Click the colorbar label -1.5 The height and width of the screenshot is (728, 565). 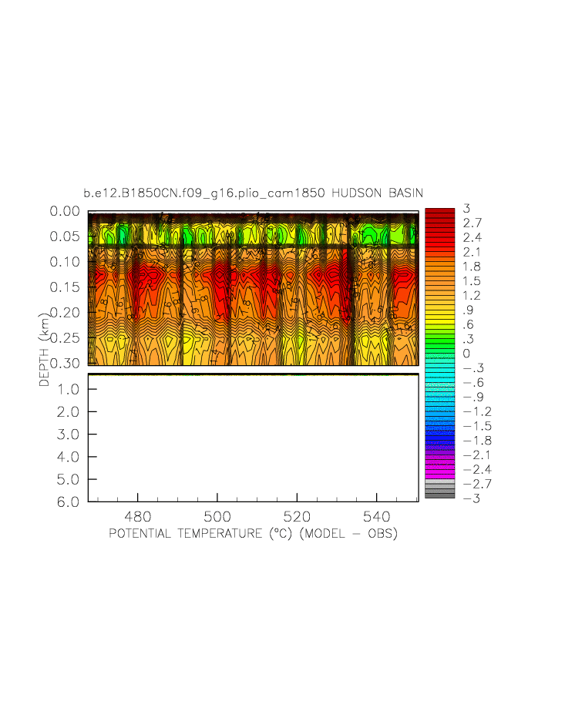point(473,426)
